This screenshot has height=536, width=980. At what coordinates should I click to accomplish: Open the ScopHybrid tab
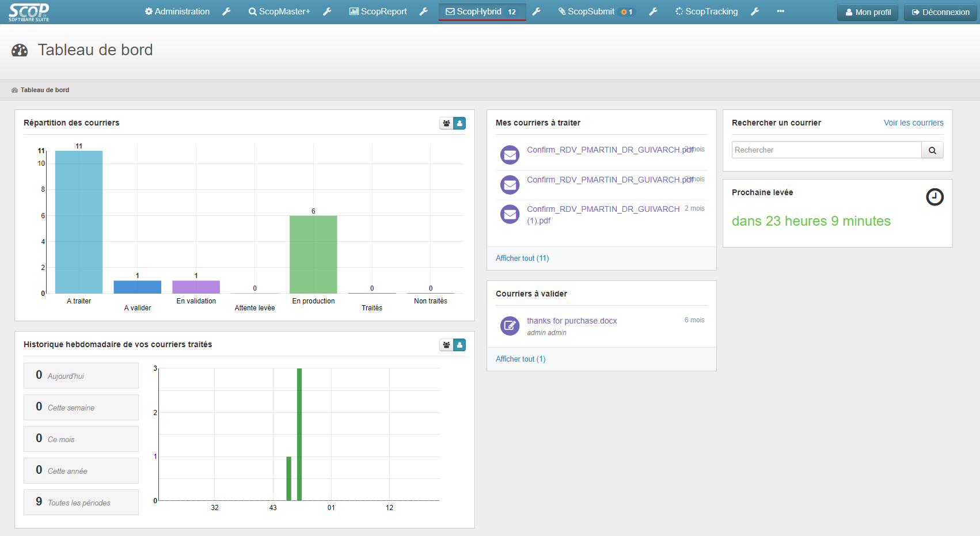coord(483,12)
